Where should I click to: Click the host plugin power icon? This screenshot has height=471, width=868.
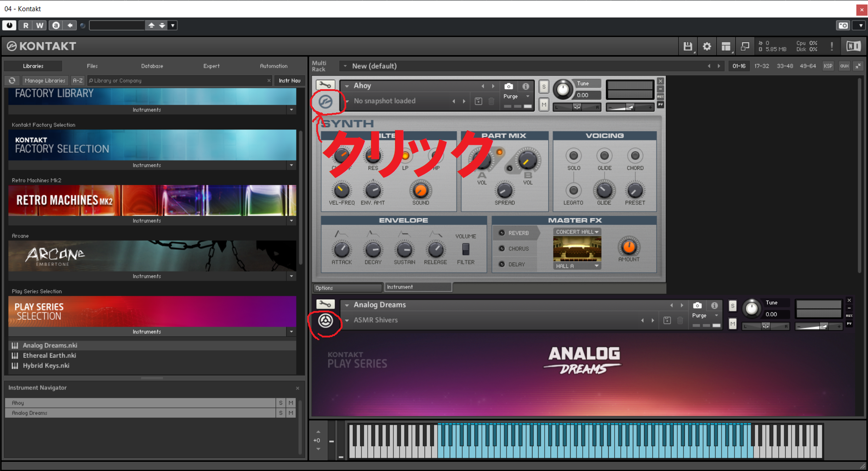pyautogui.click(x=9, y=25)
